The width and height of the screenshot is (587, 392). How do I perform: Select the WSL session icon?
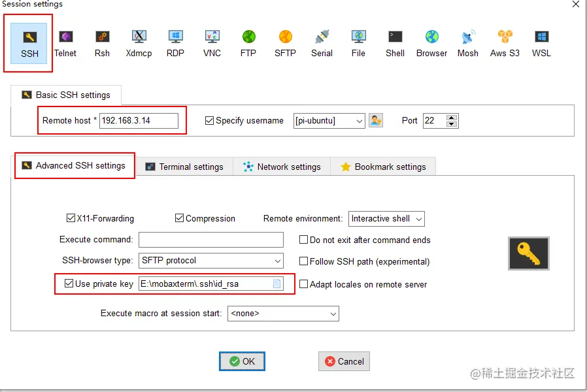click(541, 43)
